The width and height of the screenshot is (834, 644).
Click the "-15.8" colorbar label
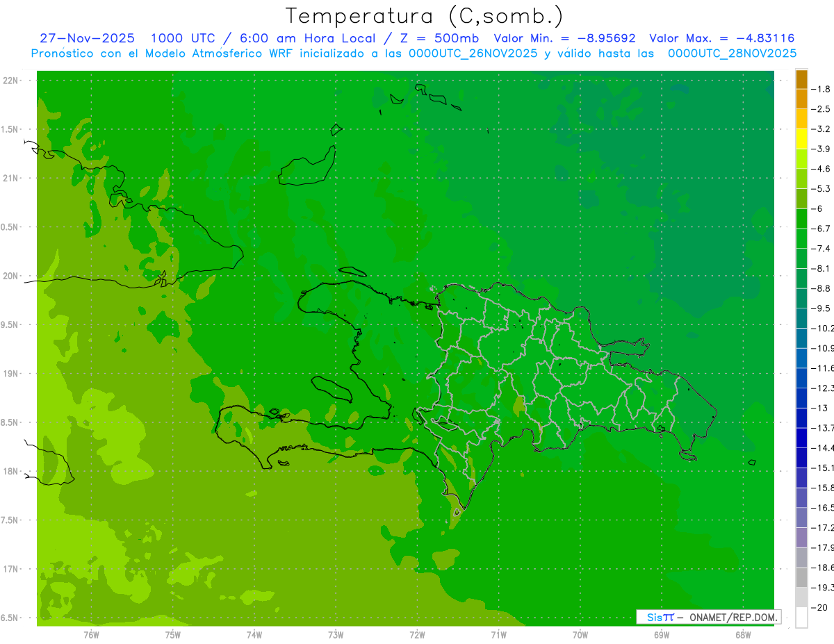[824, 488]
